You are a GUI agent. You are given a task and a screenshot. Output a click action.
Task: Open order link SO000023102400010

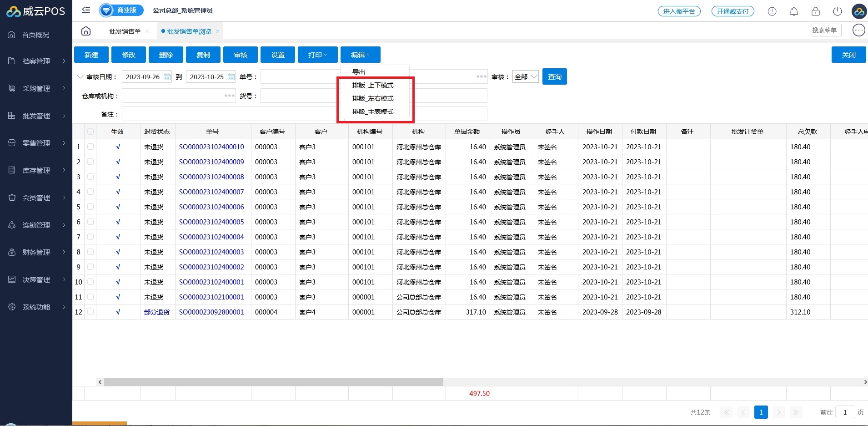[x=211, y=147]
